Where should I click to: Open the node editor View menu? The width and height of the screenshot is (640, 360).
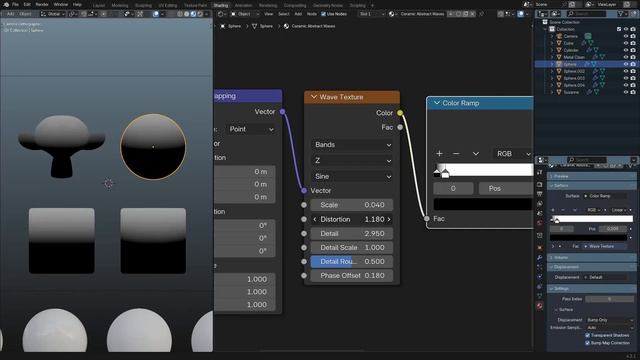268,14
